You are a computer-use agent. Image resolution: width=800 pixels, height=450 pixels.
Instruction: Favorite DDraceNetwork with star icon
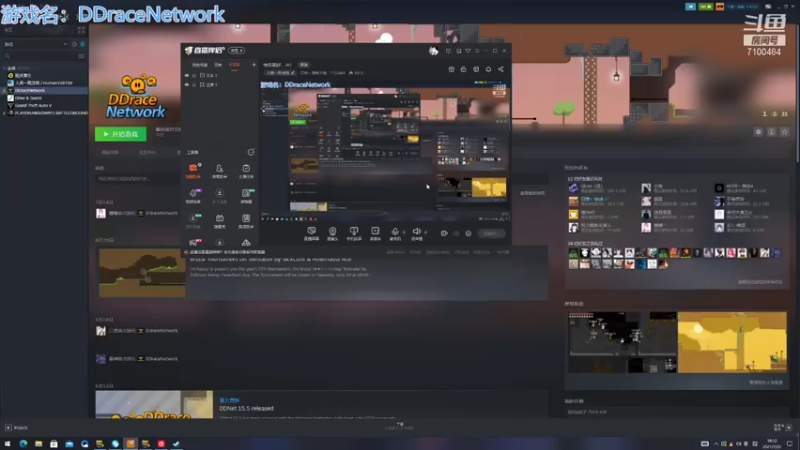tap(785, 132)
